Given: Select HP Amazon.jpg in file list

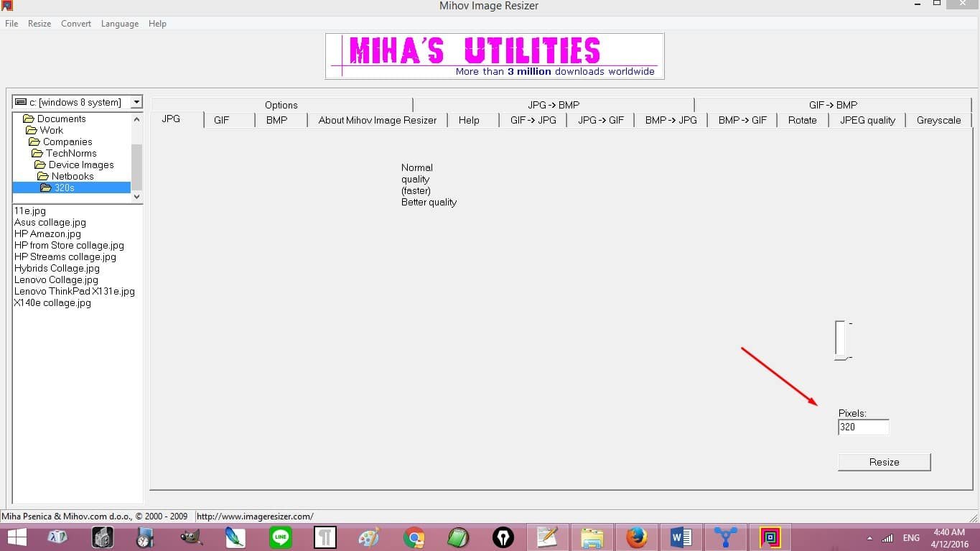Looking at the screenshot, I should tap(47, 233).
